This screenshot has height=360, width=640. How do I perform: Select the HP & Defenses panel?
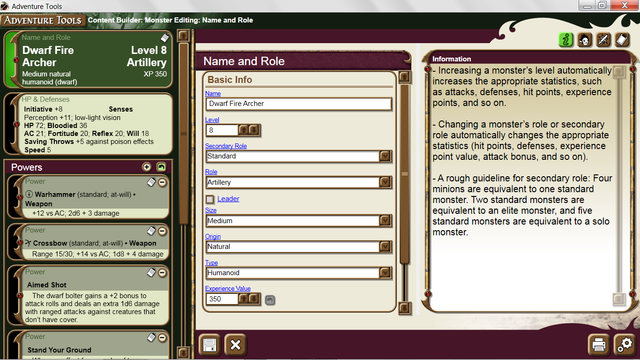(88, 124)
